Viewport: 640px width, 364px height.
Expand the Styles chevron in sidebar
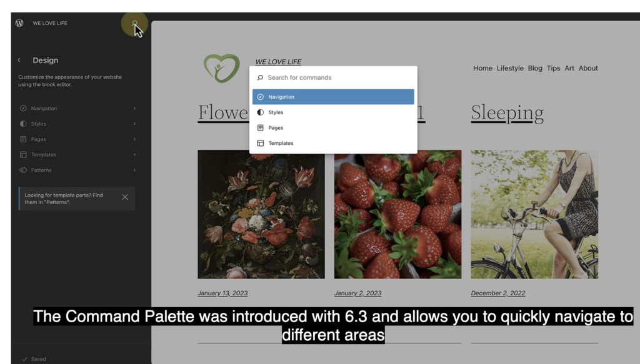pos(134,124)
